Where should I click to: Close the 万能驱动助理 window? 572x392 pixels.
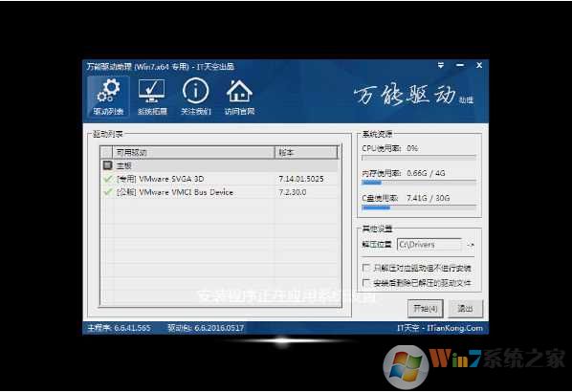[x=479, y=65]
